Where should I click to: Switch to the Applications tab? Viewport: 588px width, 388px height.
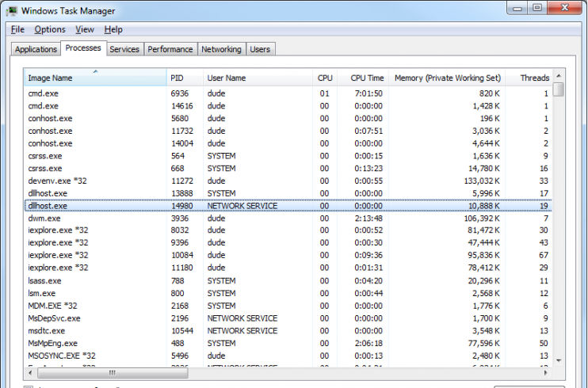36,49
